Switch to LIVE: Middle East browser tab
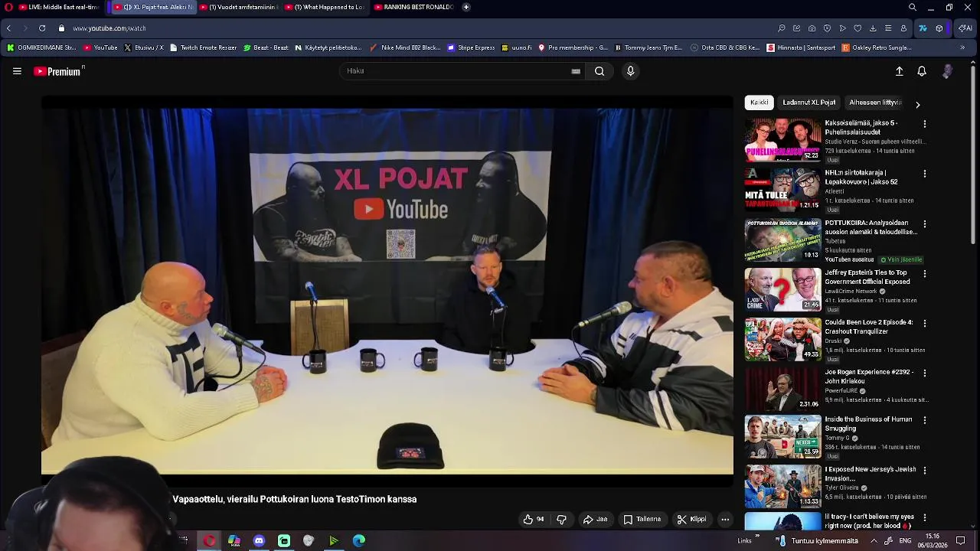980x551 pixels. coord(59,7)
